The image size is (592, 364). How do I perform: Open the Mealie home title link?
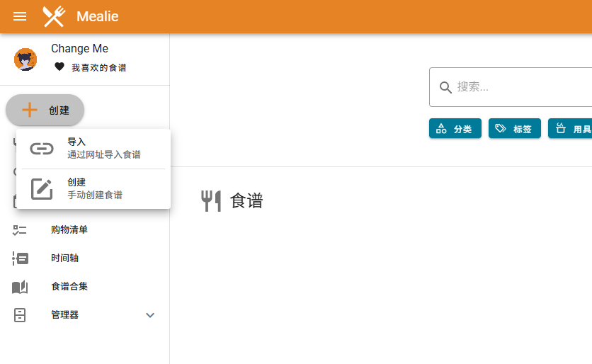point(98,16)
